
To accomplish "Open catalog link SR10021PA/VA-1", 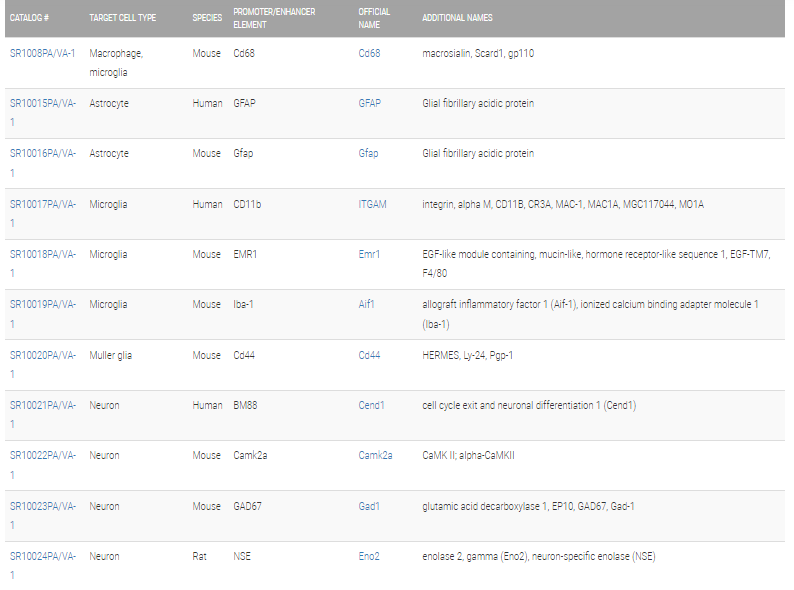I will (x=43, y=414).
